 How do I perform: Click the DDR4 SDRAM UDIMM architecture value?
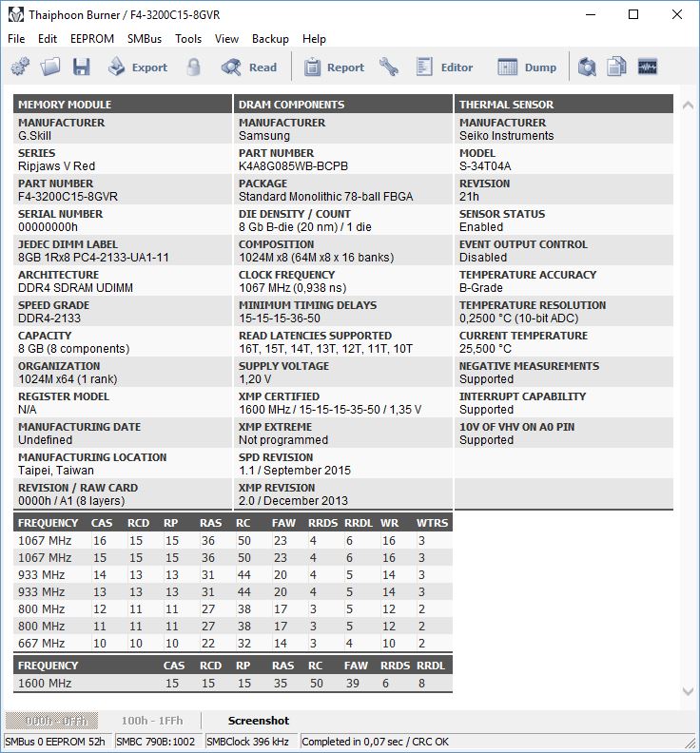[x=75, y=288]
